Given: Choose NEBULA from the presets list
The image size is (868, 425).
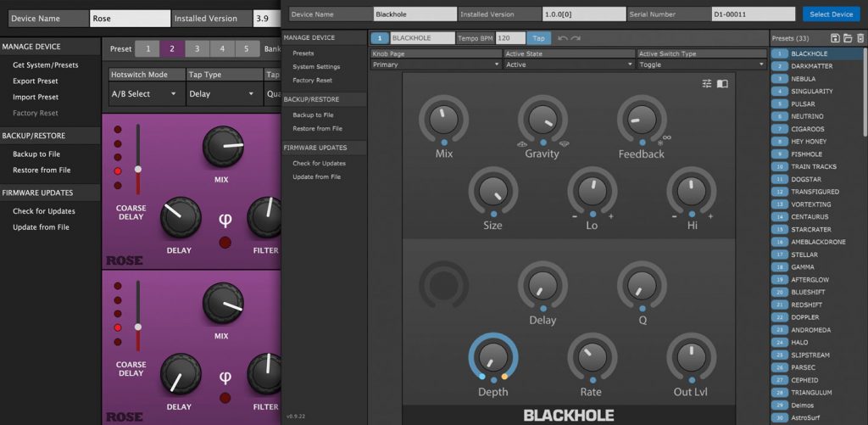Looking at the screenshot, I should (803, 79).
